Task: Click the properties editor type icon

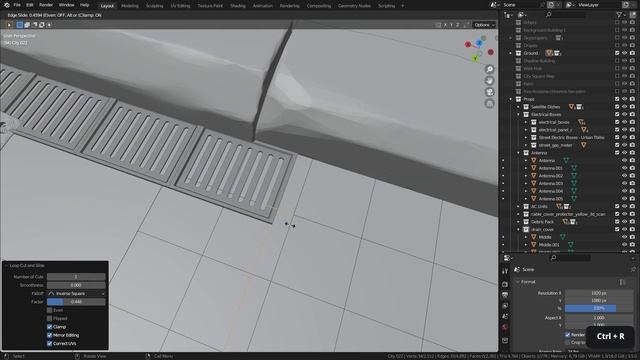Action: point(507,258)
